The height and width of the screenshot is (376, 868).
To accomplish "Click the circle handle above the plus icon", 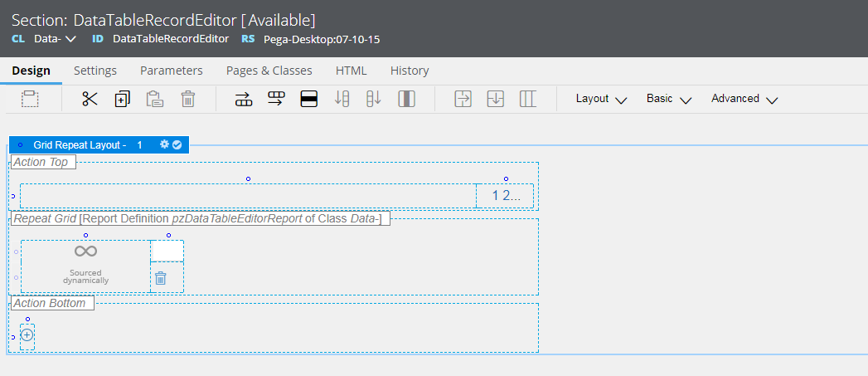I will (27, 320).
